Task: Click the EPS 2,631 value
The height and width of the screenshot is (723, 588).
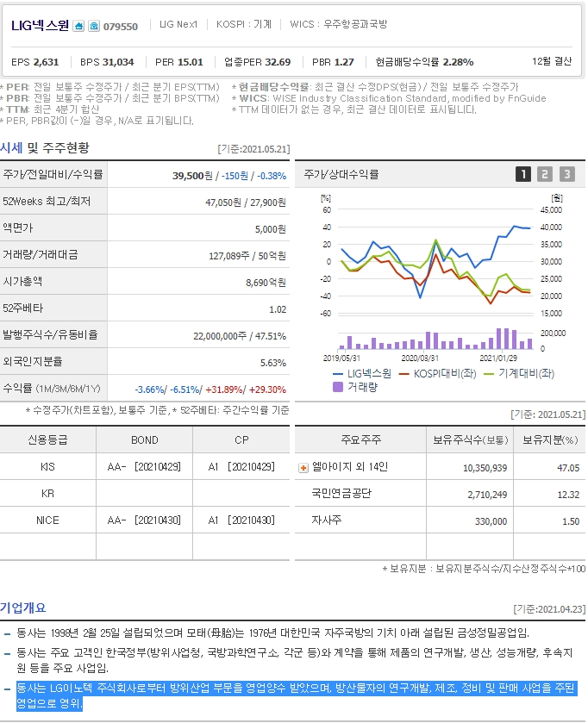Action: (35, 62)
